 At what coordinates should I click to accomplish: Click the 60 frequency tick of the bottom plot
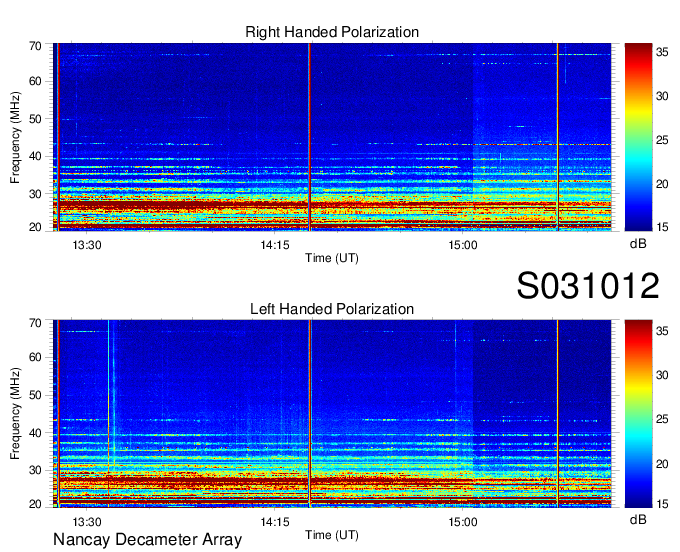tap(36, 358)
